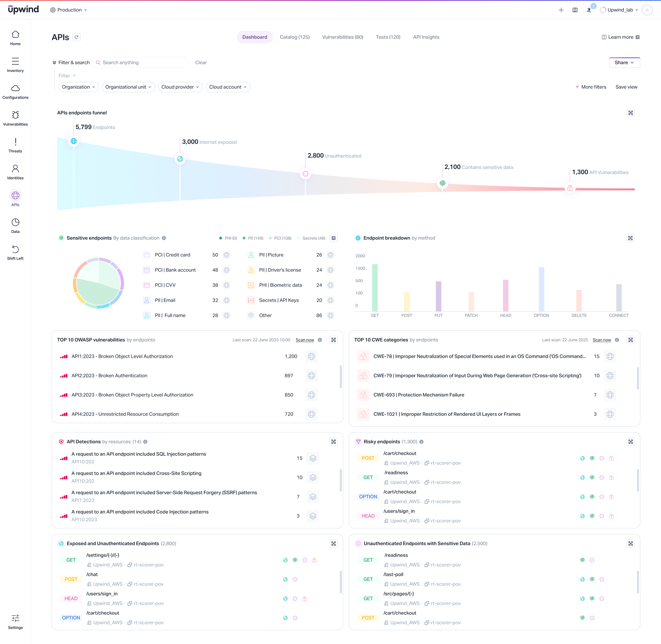Toggle PCI (108) legend item
Image resolution: width=661 pixels, height=644 pixels.
(280, 238)
